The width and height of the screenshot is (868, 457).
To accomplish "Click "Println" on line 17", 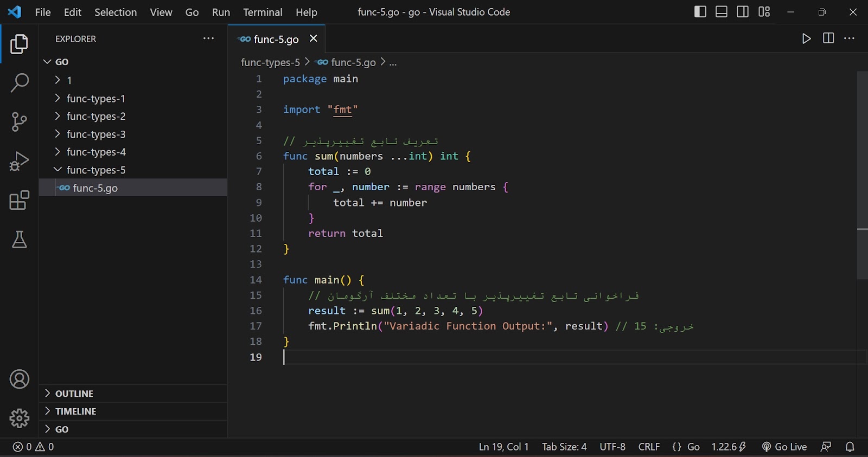I will [x=355, y=326].
